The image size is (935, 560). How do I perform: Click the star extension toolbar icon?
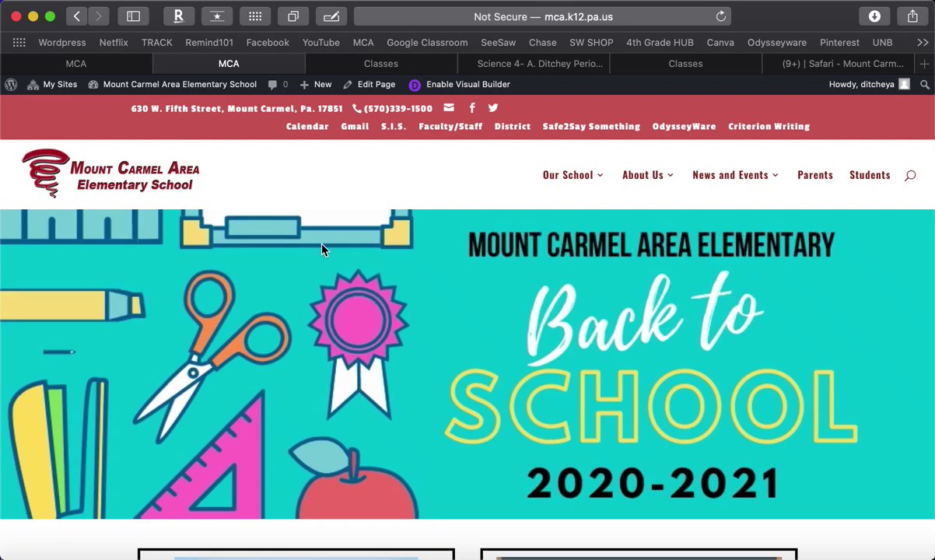point(217,16)
